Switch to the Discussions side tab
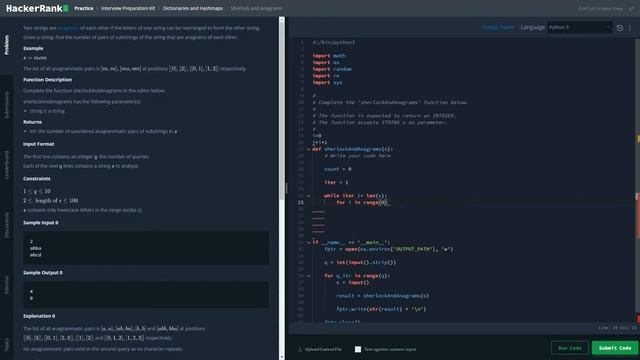This screenshot has width=640, height=360. [7, 225]
